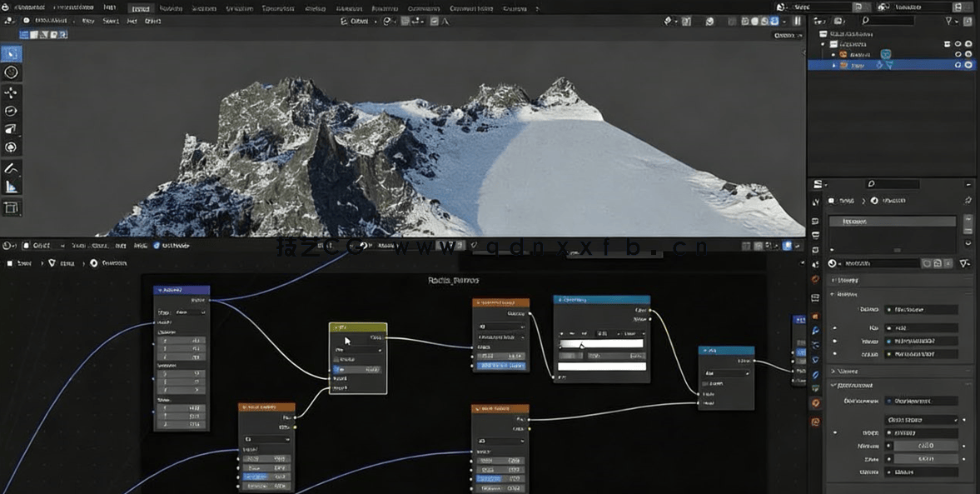Activate the Rotate tool

11,110
